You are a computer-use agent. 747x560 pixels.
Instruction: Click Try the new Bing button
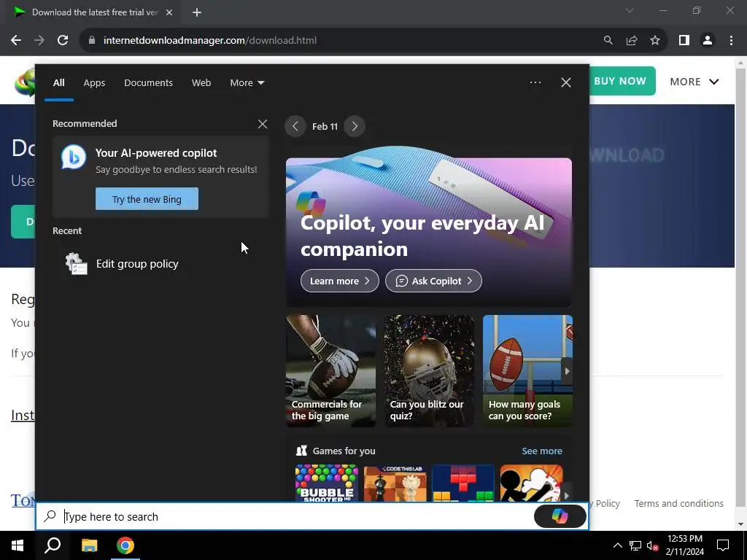coord(147,199)
